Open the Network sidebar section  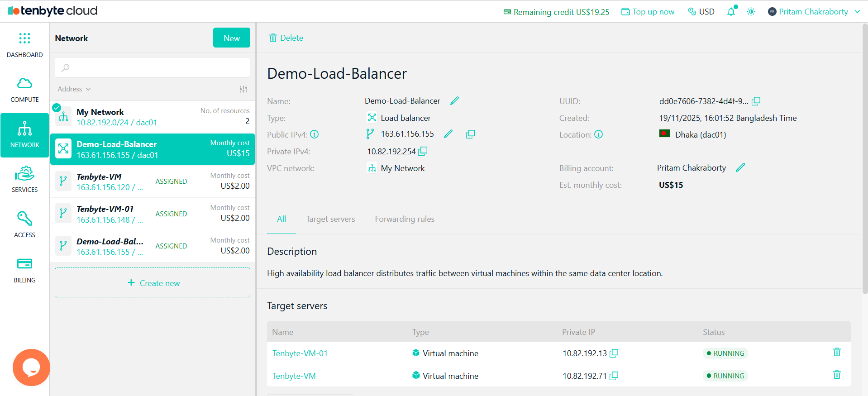click(24, 135)
